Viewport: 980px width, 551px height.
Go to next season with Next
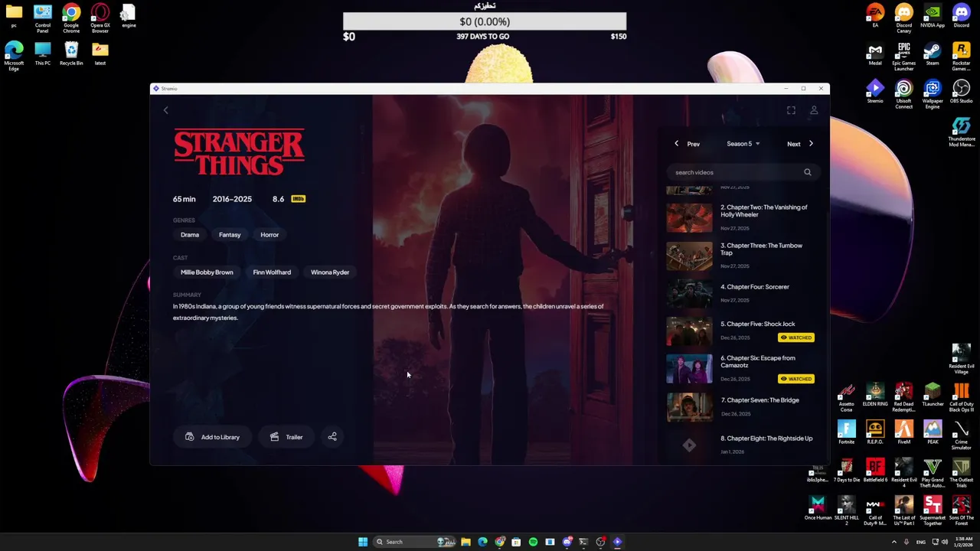pyautogui.click(x=800, y=144)
